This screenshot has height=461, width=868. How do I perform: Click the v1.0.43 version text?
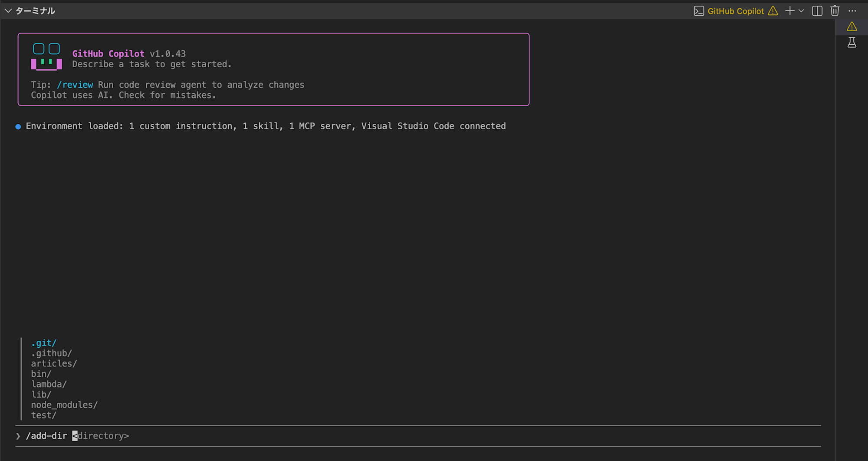tap(168, 53)
